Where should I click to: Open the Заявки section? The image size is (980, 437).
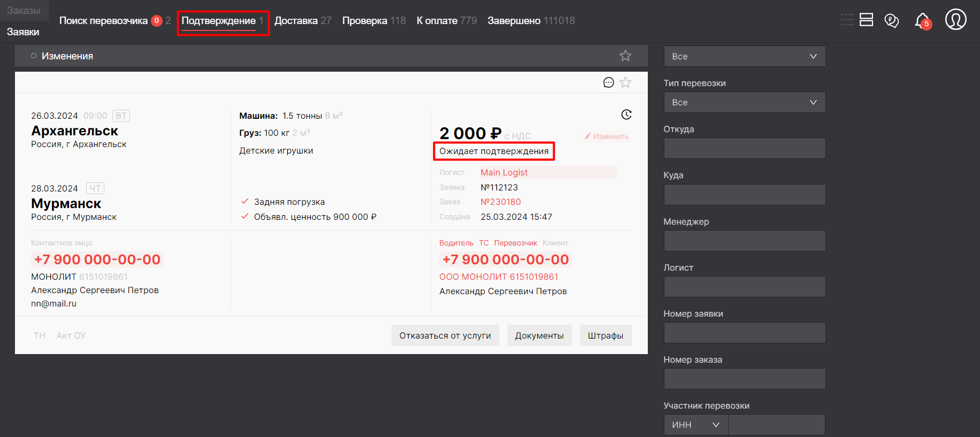click(23, 32)
